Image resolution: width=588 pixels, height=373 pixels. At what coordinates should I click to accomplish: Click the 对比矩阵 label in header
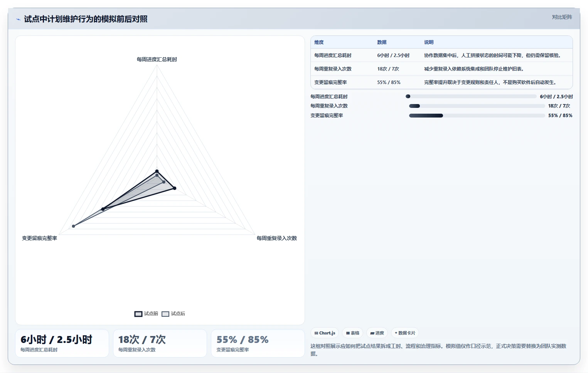562,17
